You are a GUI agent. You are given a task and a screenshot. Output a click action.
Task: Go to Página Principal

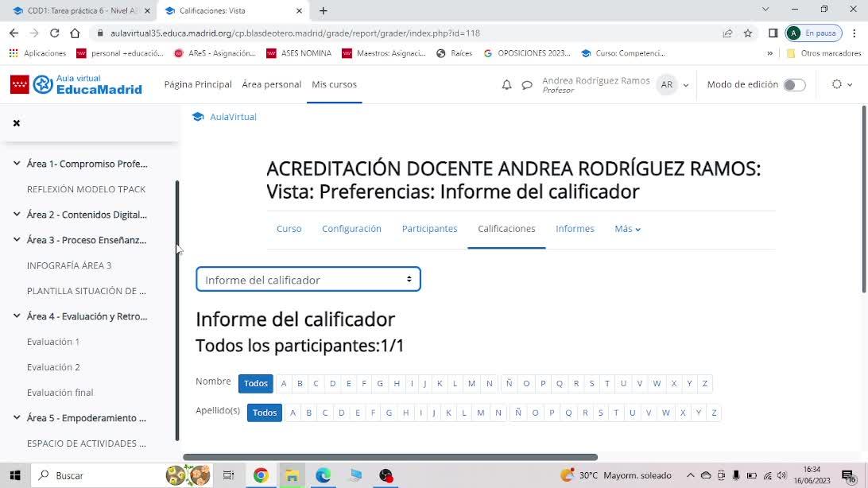click(198, 85)
